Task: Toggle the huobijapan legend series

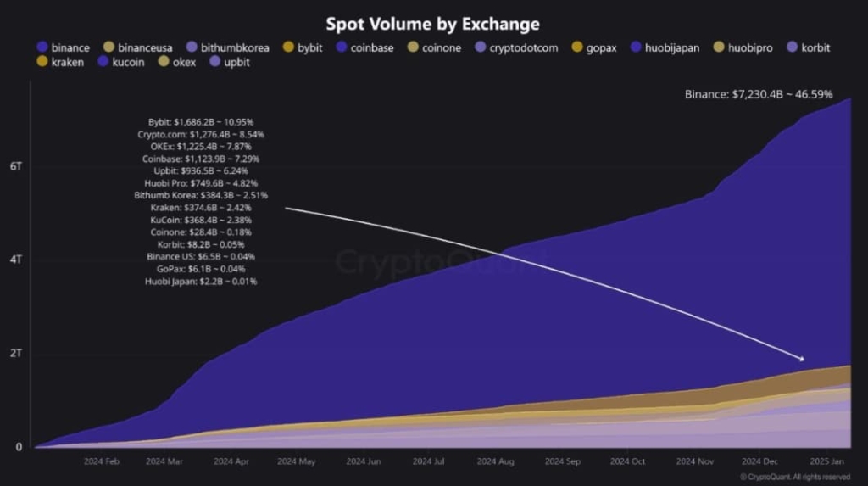Action: 665,47
